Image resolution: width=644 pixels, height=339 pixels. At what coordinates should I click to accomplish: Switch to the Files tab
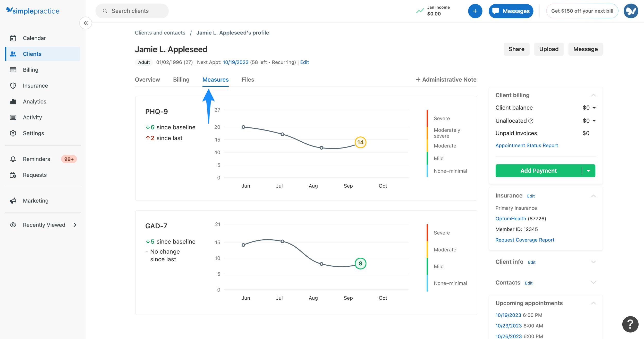248,80
